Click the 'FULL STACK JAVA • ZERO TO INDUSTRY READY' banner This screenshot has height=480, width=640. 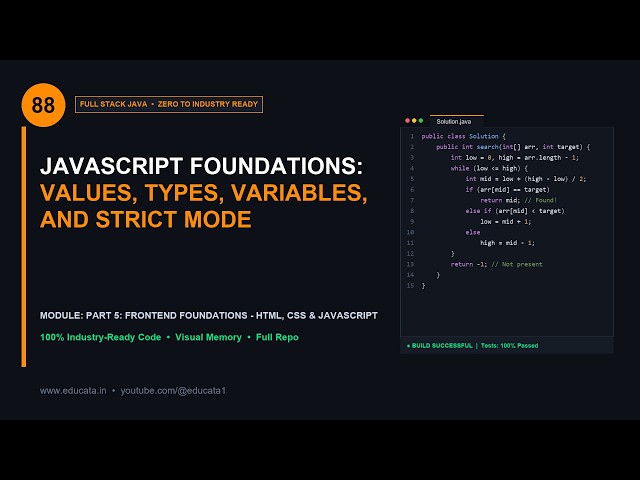pos(169,104)
